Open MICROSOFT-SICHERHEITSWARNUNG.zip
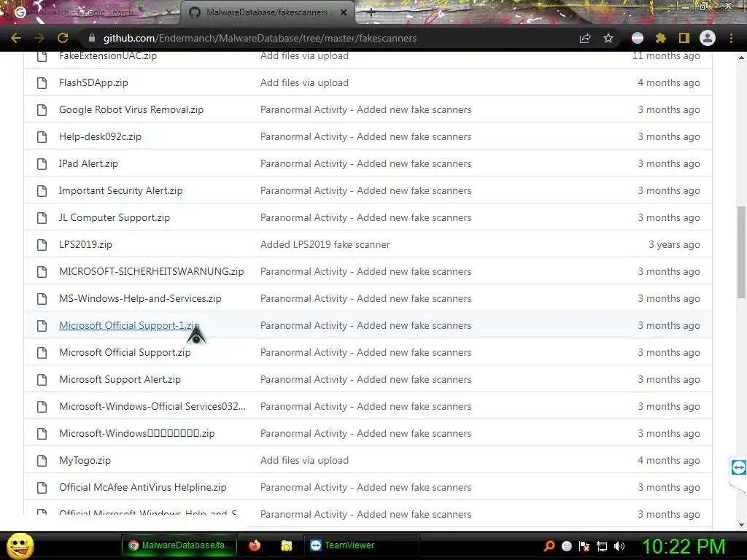Viewport: 747px width, 560px height. (x=152, y=271)
